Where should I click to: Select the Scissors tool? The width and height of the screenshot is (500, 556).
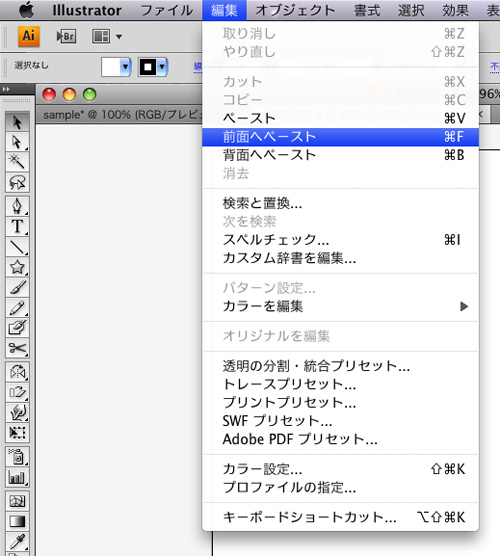(x=17, y=348)
